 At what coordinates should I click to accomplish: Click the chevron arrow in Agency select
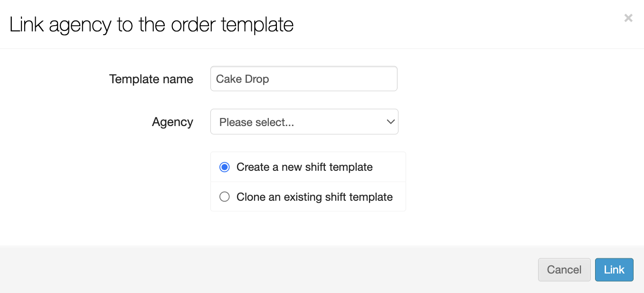(391, 122)
